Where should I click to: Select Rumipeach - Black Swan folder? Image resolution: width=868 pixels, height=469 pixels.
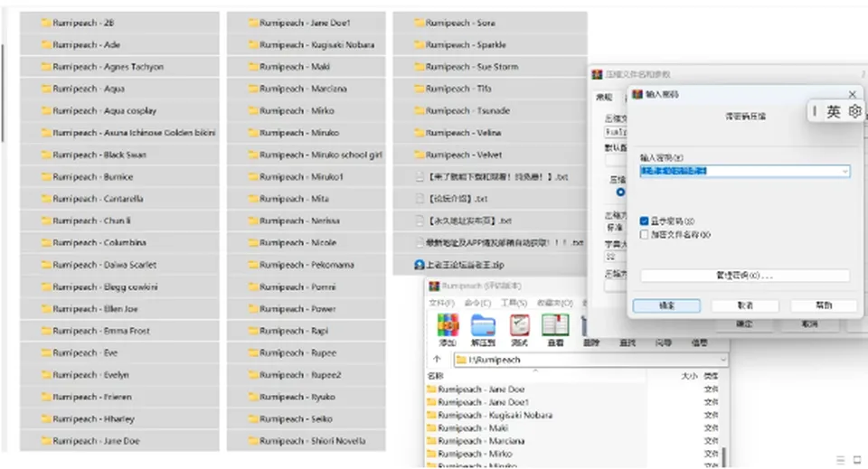[119, 155]
